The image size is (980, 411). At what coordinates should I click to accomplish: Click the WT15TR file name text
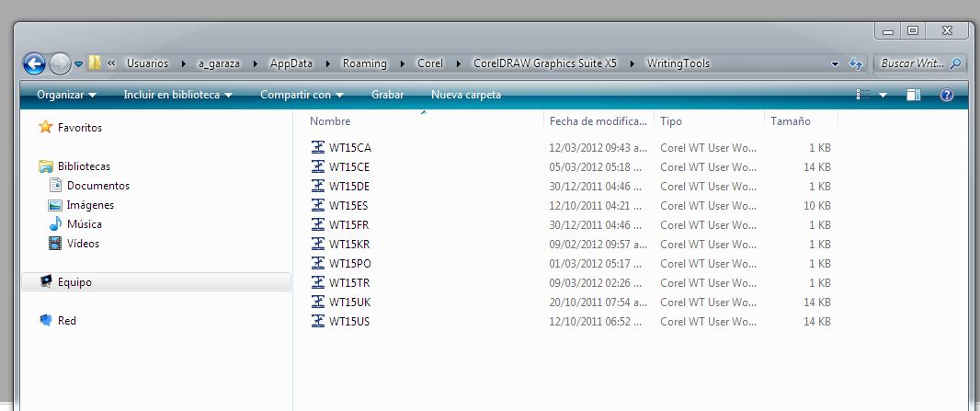point(349,283)
